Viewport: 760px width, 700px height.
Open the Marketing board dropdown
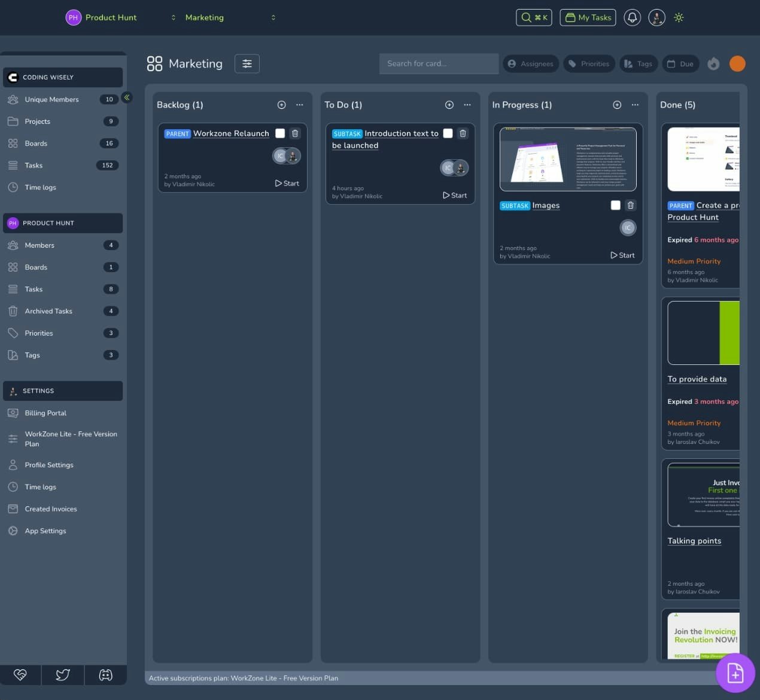[x=230, y=17]
